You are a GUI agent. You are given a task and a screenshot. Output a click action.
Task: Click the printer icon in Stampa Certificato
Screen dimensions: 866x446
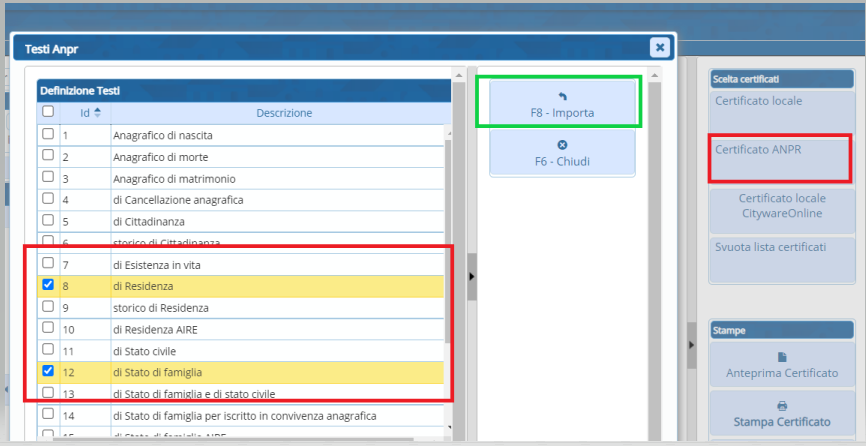782,406
